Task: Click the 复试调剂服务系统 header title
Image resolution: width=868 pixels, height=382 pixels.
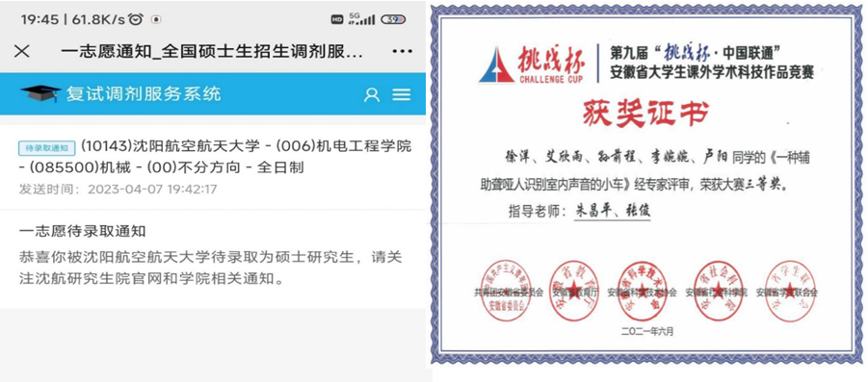Action: coord(144,94)
